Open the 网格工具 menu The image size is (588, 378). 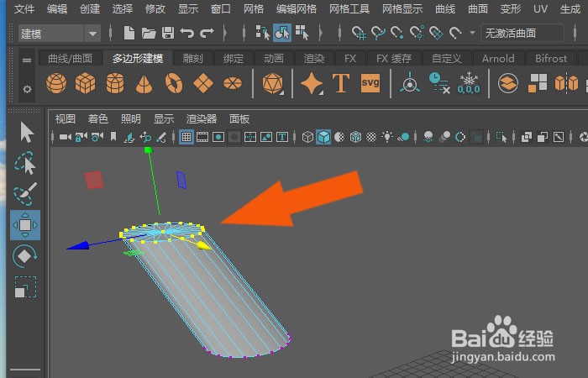[349, 9]
